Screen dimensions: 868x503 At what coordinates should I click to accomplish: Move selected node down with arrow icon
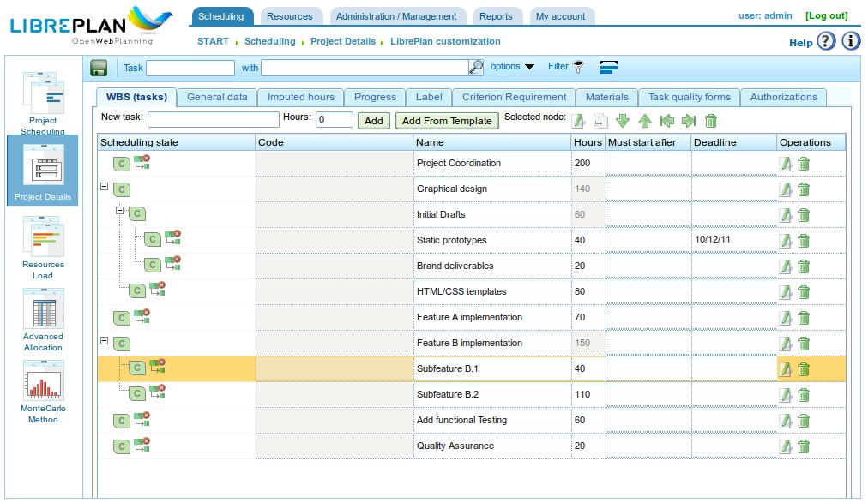tap(623, 121)
